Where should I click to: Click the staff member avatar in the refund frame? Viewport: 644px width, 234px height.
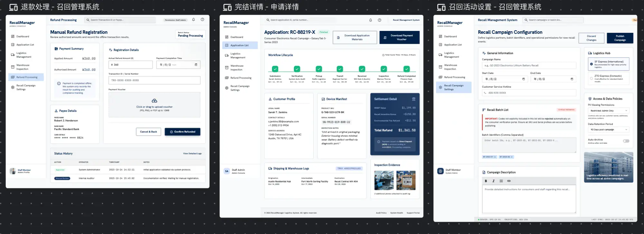(x=13, y=171)
